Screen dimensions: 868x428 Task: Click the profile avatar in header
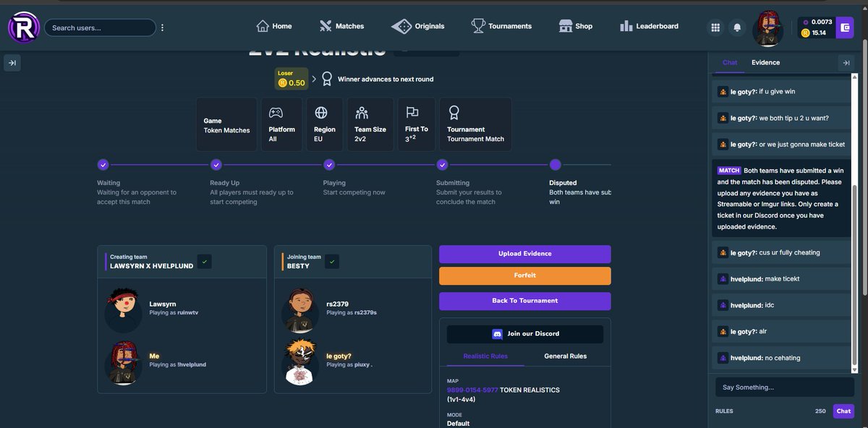(768, 29)
